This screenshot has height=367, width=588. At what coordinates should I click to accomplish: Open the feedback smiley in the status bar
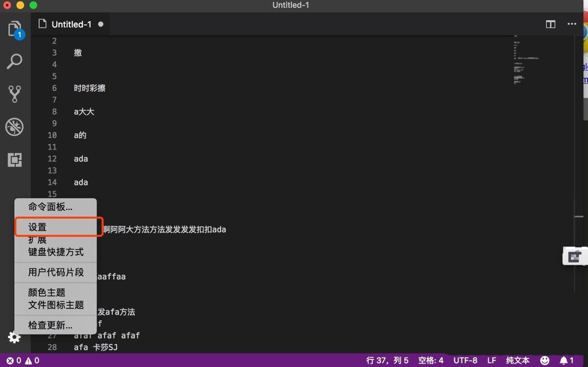[544, 360]
